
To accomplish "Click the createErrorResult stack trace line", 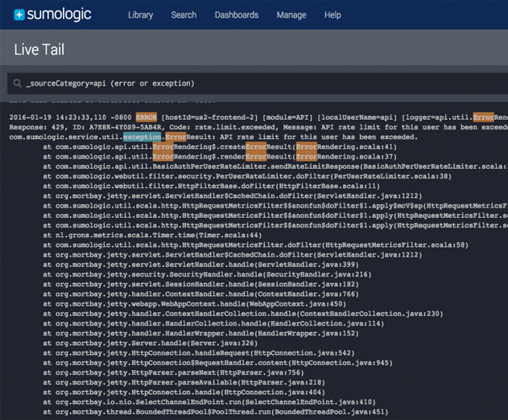I will (220, 147).
